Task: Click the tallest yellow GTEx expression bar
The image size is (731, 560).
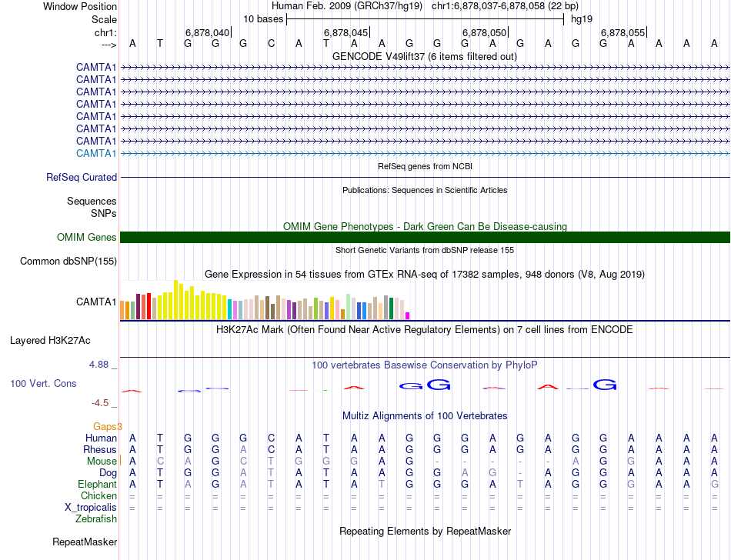Action: [176, 300]
